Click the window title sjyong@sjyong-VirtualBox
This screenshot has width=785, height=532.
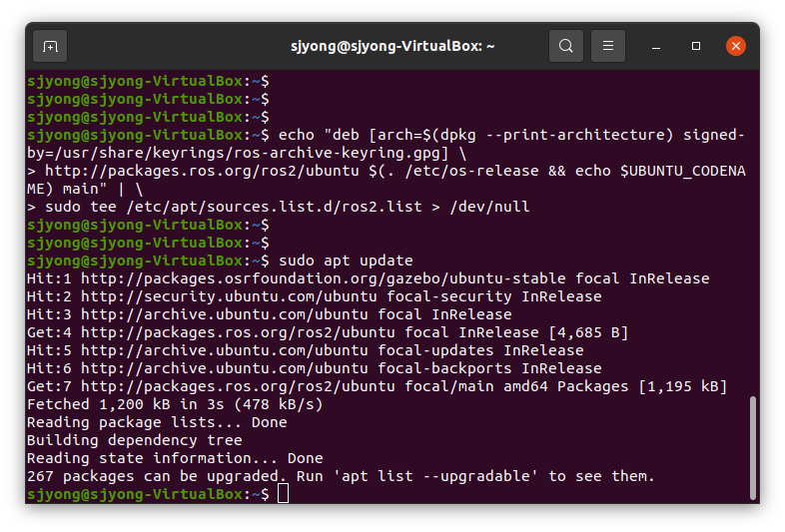(x=392, y=46)
